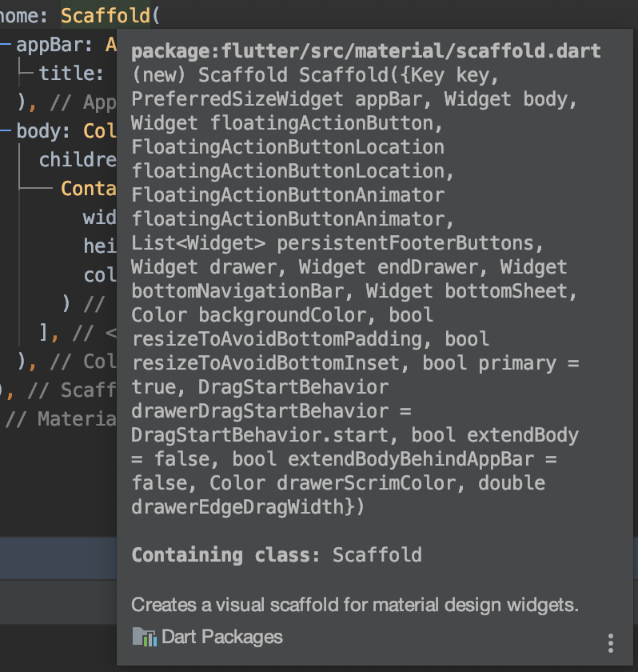Click the home: property label
638x672 pixels.
point(25,16)
